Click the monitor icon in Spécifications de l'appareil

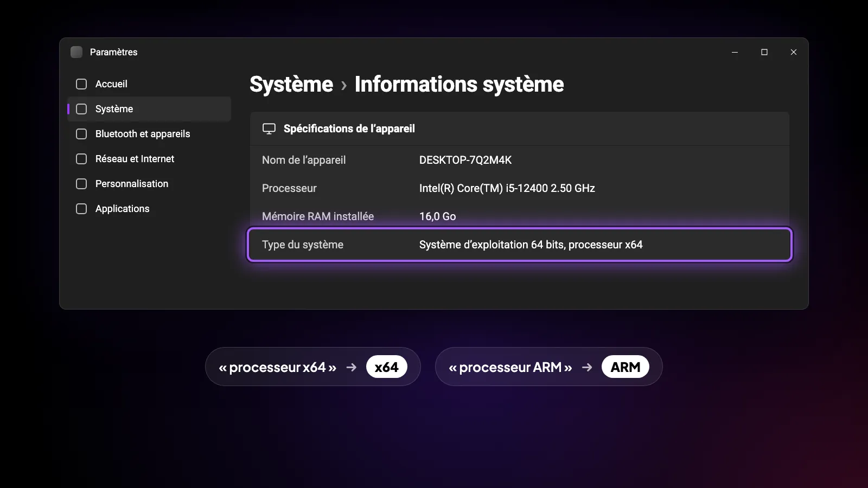269,129
